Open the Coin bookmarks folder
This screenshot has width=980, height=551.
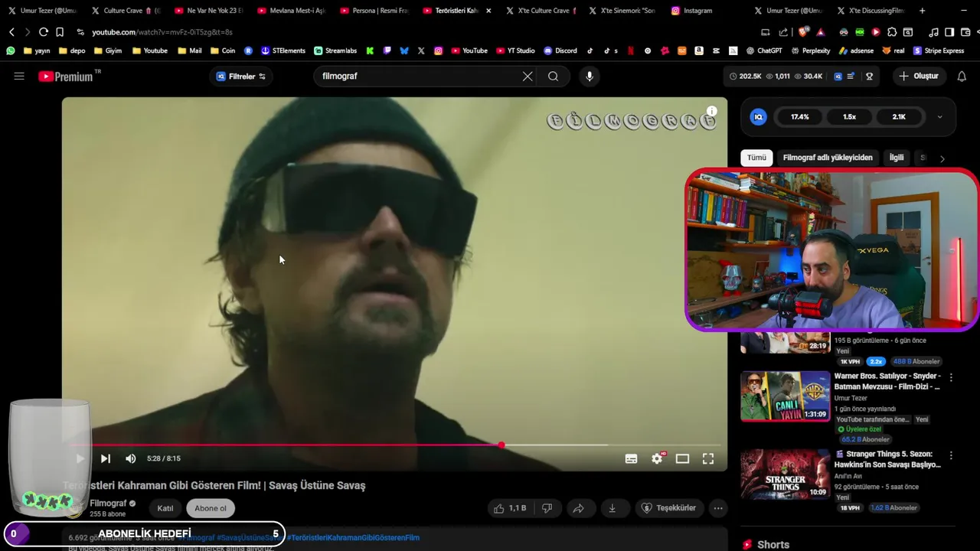pos(222,51)
